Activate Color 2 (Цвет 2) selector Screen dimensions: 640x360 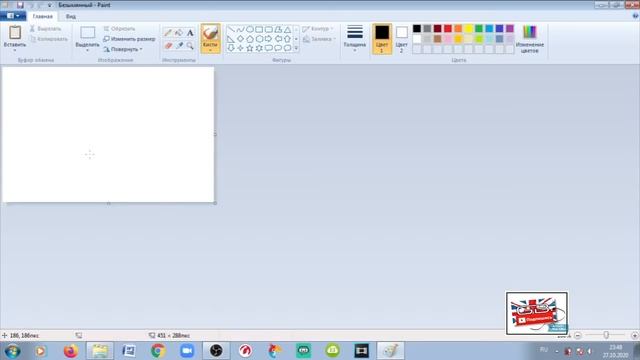(401, 39)
